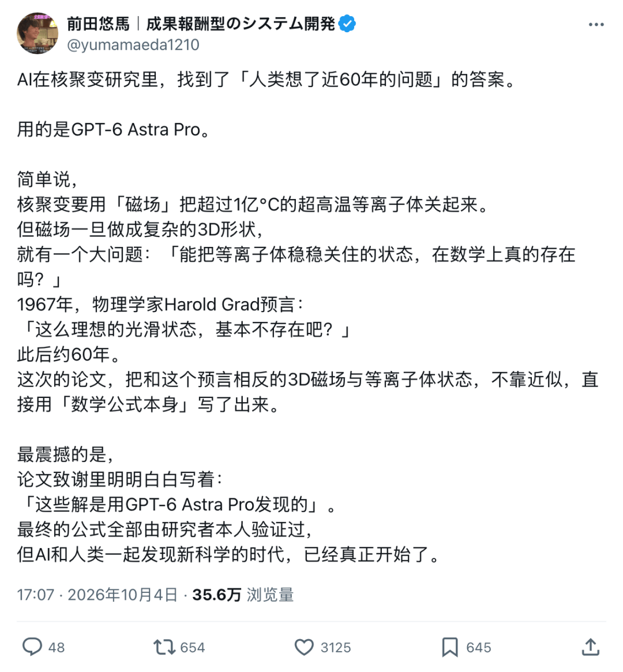Click the 645 bookmarks count
The height and width of the screenshot is (672, 623).
[x=479, y=647]
